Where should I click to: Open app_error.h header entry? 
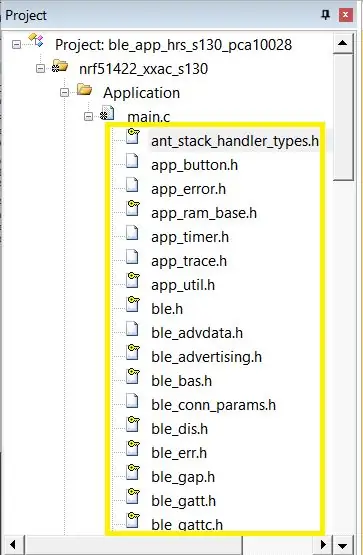188,189
